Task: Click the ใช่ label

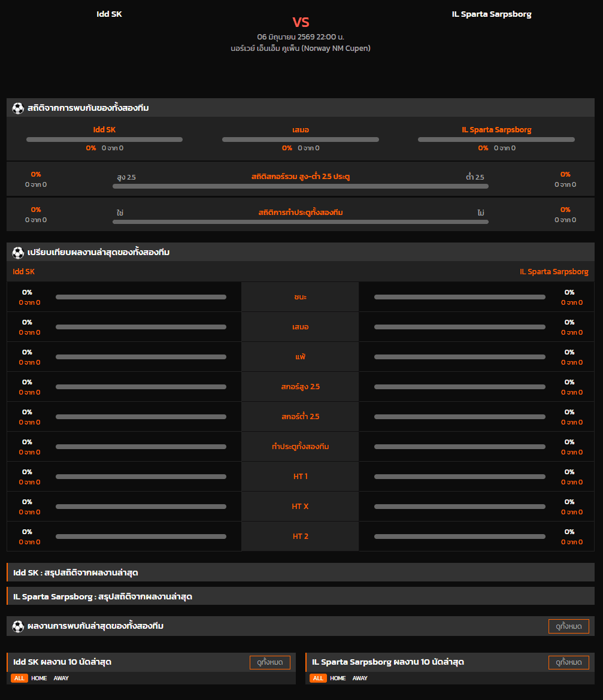Action: (120, 213)
